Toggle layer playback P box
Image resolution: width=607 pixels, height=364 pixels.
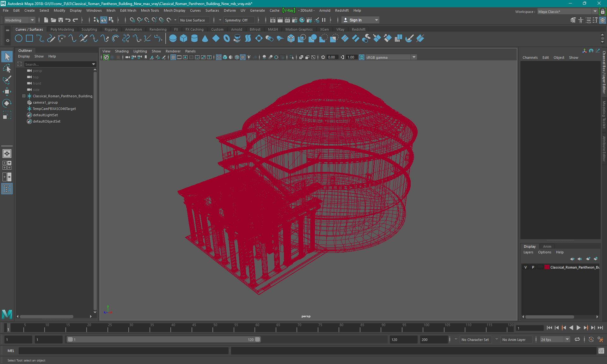[x=533, y=267]
